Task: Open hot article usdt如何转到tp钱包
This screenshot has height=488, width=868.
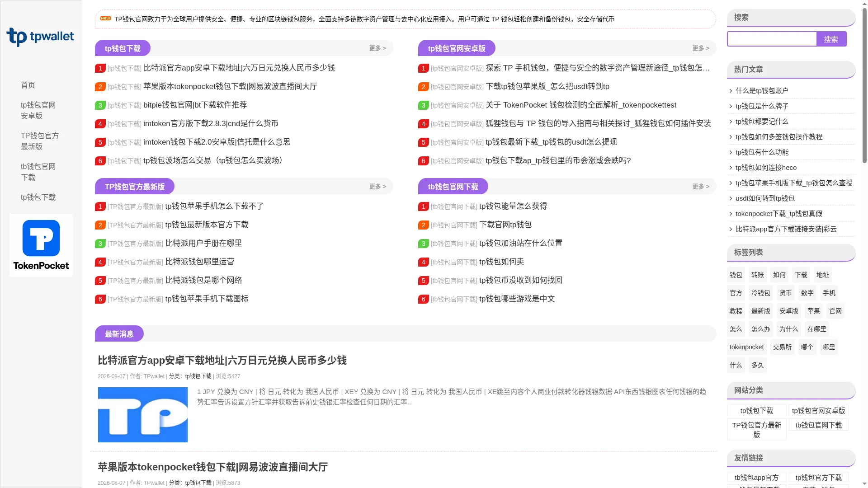Action: [765, 198]
